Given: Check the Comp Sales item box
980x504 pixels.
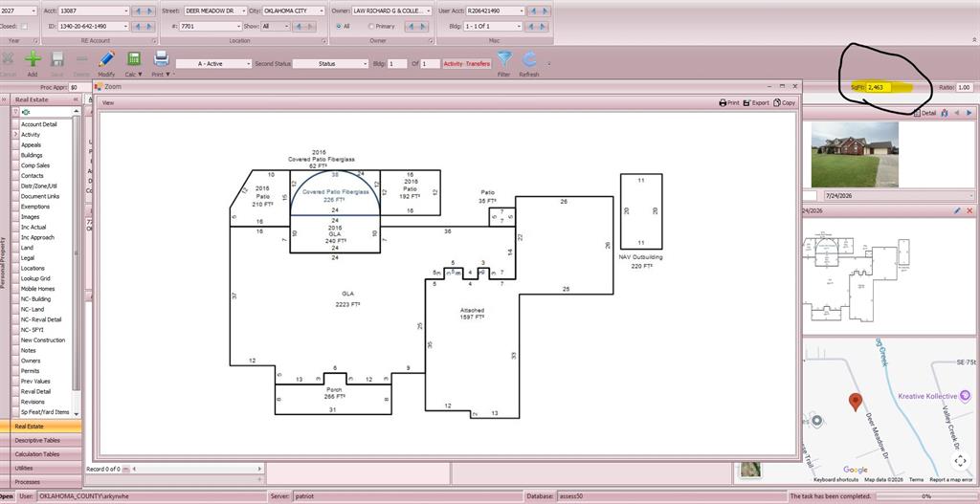Looking at the screenshot, I should point(15,165).
